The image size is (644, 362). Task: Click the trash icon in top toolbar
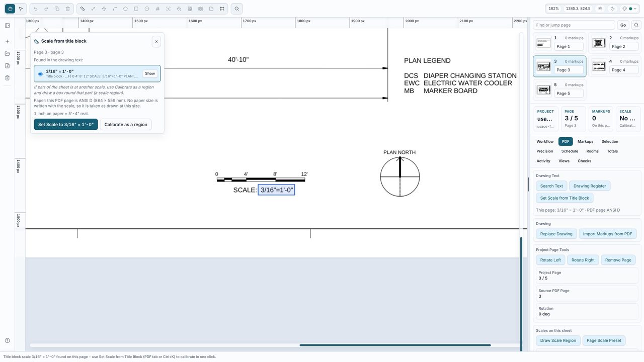pos(68,9)
